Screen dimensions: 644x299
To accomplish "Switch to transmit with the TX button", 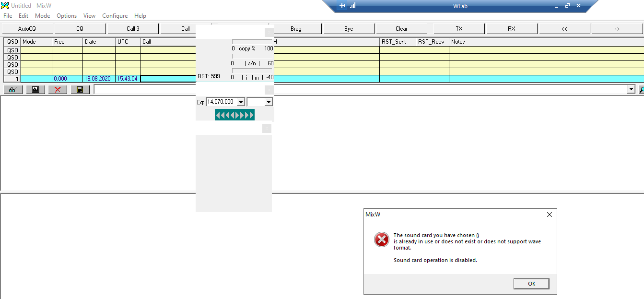I will 459,29.
